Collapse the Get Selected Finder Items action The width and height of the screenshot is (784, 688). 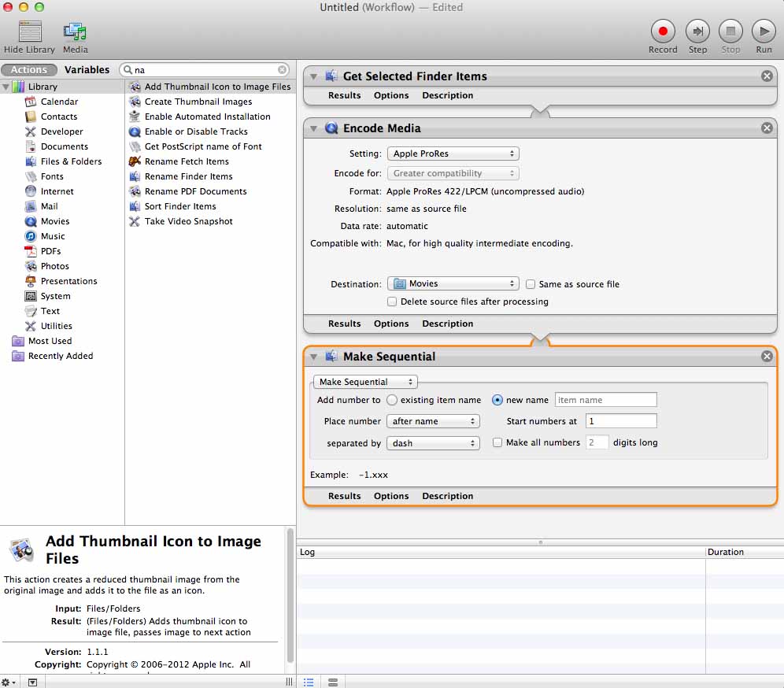(x=314, y=76)
